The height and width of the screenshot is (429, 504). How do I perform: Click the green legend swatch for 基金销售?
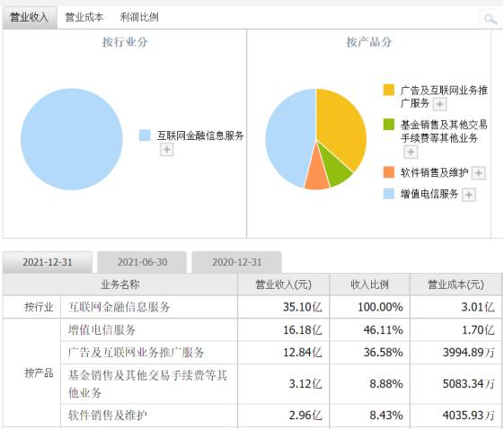389,124
